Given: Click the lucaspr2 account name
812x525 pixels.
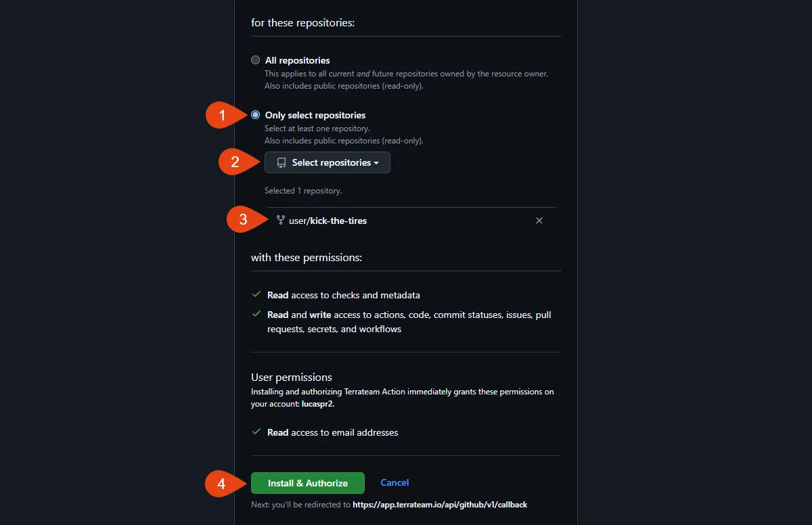Looking at the screenshot, I should pos(317,404).
